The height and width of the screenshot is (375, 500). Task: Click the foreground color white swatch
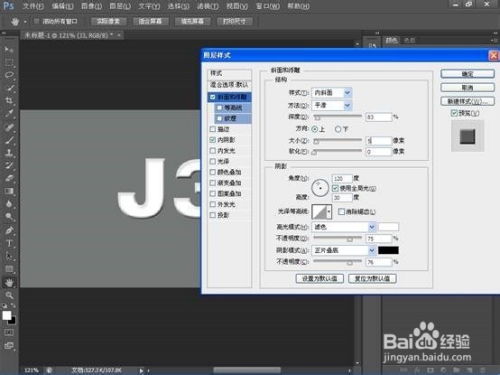tap(7, 315)
